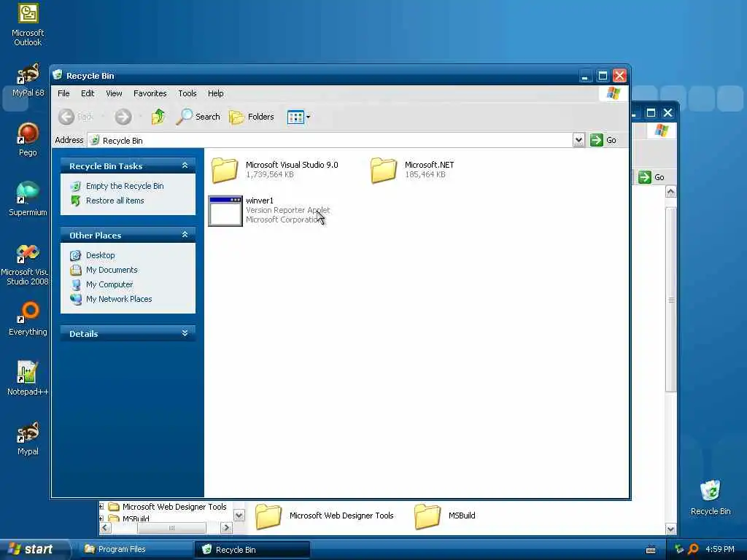Screen dimensions: 747x560
Task: Go to My Network Places link
Action: pos(119,299)
